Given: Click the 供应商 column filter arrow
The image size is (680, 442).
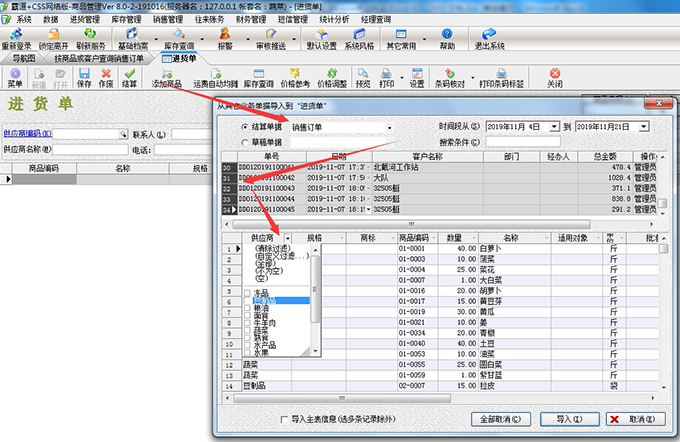Looking at the screenshot, I should click(x=287, y=238).
